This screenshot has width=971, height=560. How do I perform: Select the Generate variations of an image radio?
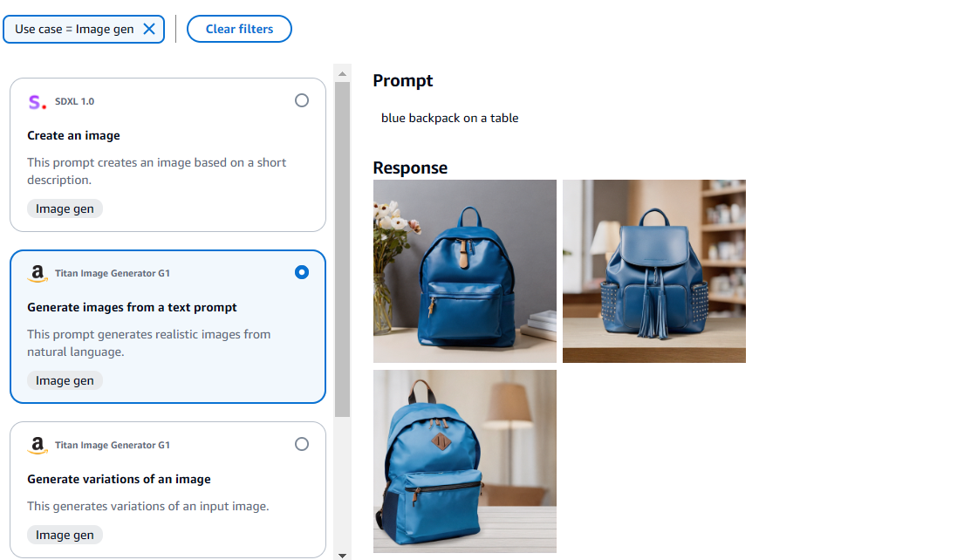click(302, 443)
